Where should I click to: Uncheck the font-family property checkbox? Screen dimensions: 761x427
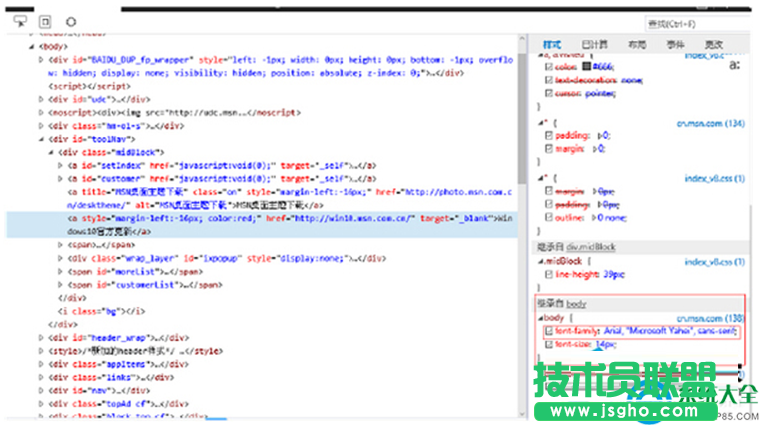[547, 330]
